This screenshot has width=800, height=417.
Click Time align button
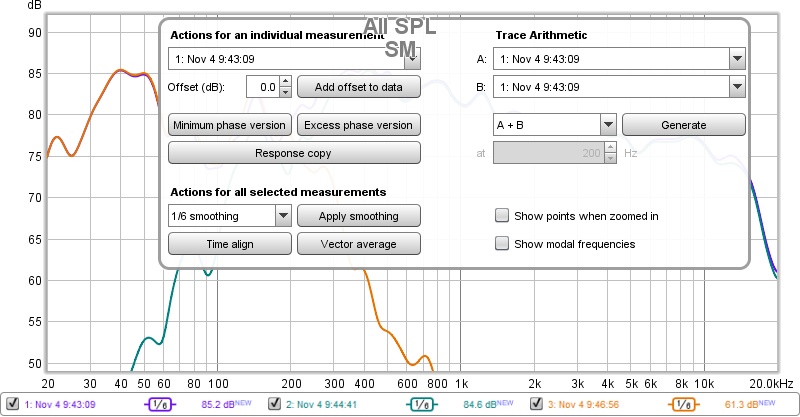coord(230,244)
